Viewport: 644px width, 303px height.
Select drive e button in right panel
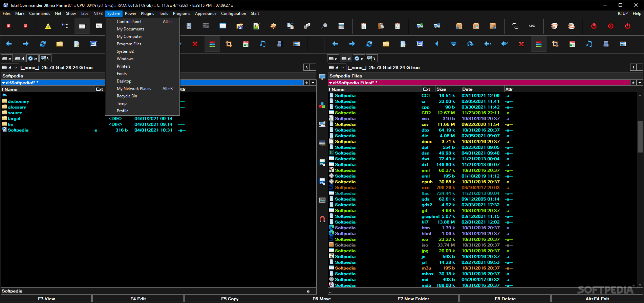coord(359,59)
